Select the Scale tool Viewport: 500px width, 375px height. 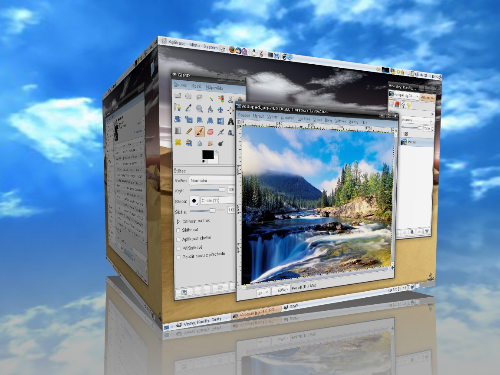point(189,120)
